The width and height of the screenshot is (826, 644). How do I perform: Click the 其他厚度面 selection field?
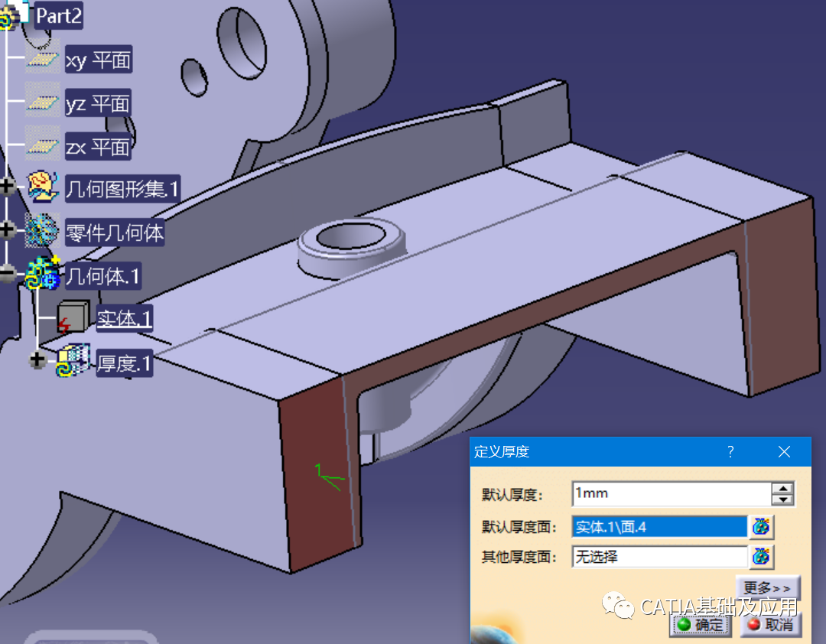tap(659, 557)
